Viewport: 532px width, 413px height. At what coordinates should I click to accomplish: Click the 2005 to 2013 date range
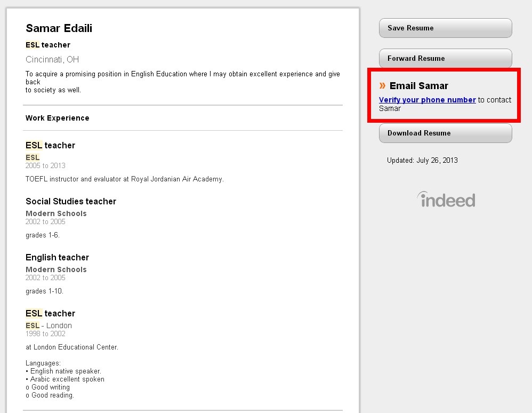pos(45,165)
